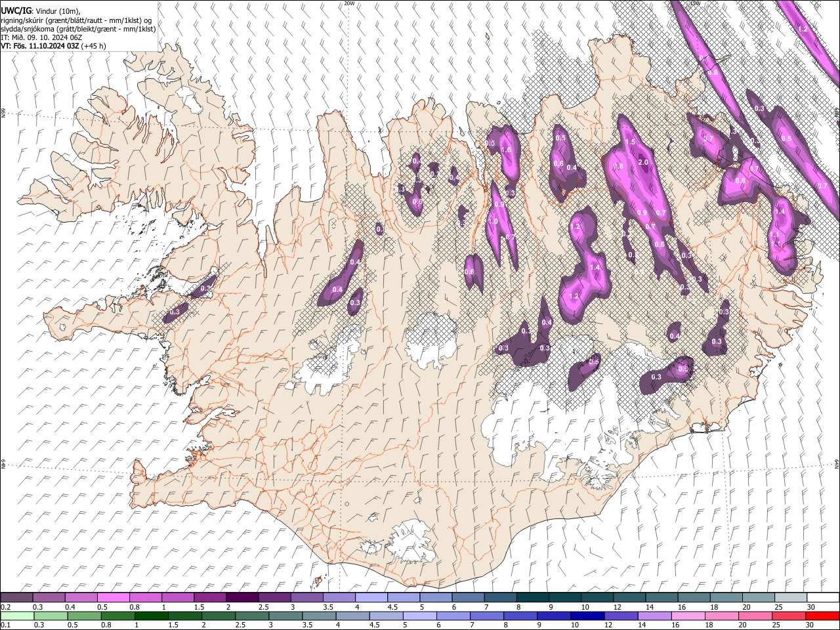Click the '15W' longitude label at top
The width and height of the screenshot is (840, 630).
tap(695, 3)
